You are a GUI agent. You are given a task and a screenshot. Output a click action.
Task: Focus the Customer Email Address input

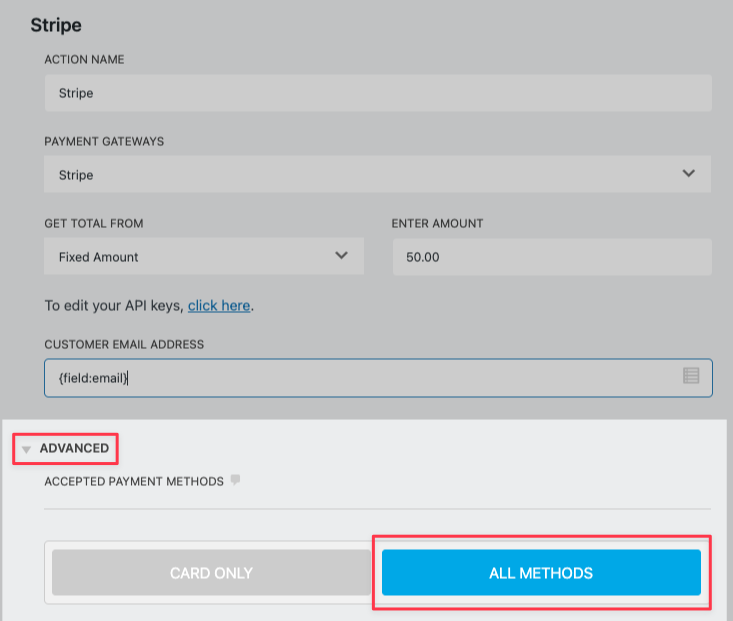[x=360, y=378]
